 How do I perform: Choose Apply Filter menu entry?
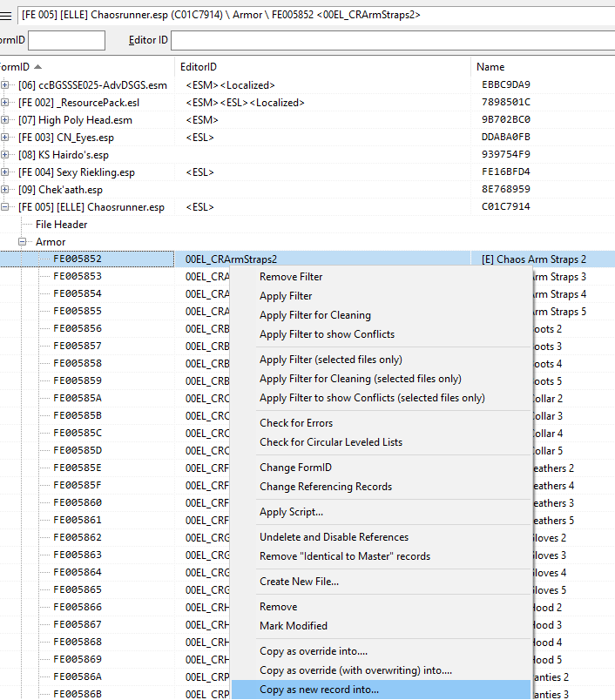point(286,296)
